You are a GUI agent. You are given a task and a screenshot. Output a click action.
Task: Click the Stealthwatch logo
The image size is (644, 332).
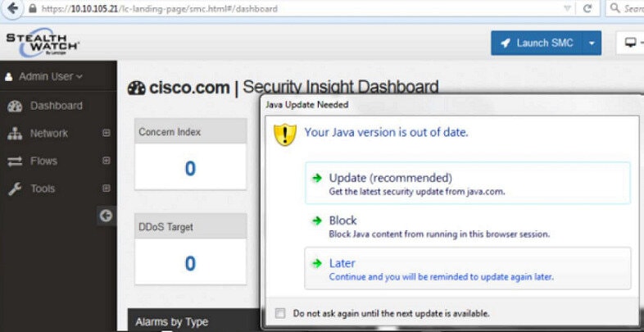[43, 43]
